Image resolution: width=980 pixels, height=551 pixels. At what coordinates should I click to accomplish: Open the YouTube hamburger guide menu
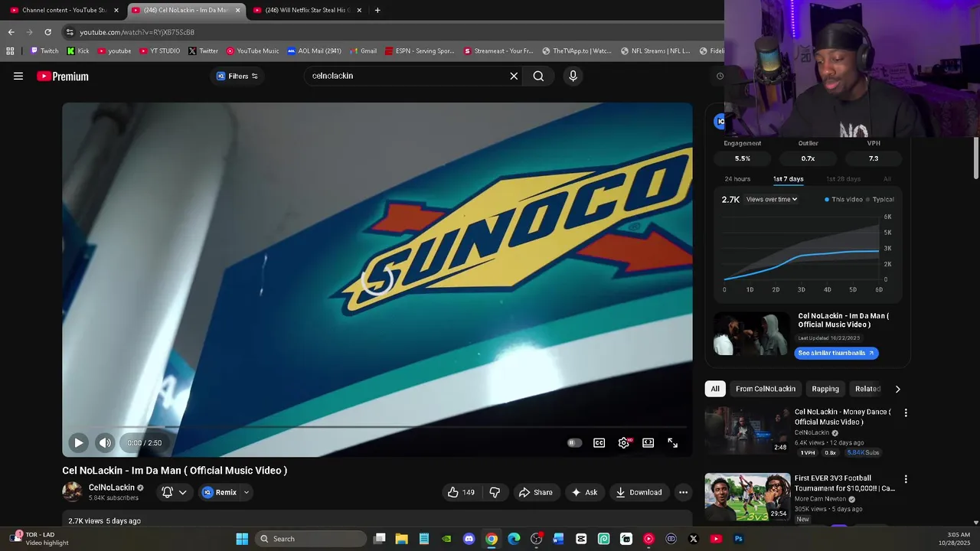18,76
